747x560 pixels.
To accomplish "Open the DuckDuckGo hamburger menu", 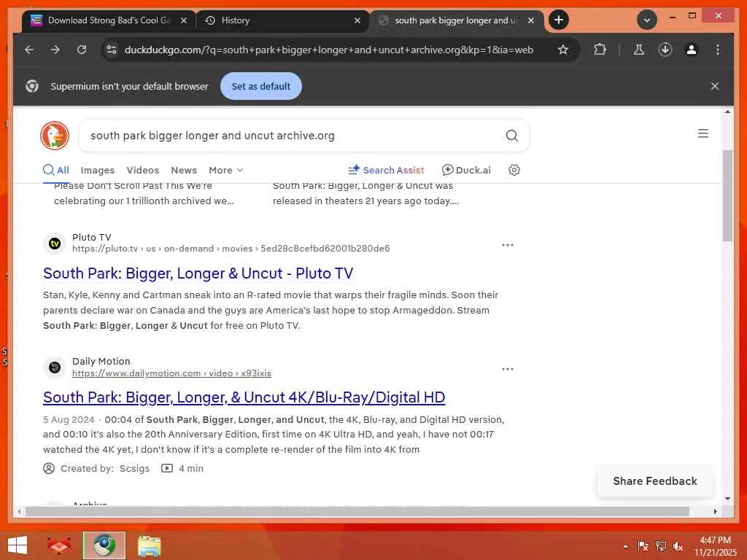I will pos(703,133).
